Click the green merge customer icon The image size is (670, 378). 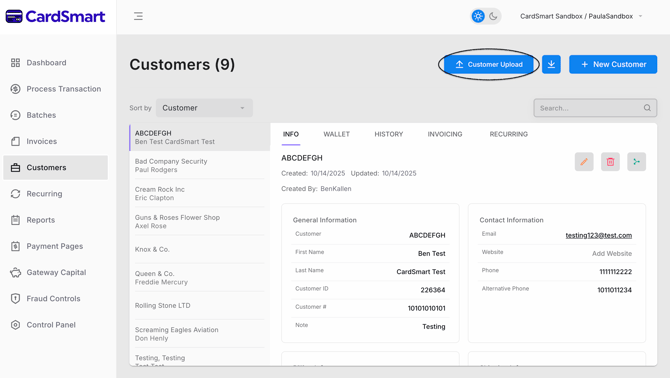pyautogui.click(x=636, y=162)
